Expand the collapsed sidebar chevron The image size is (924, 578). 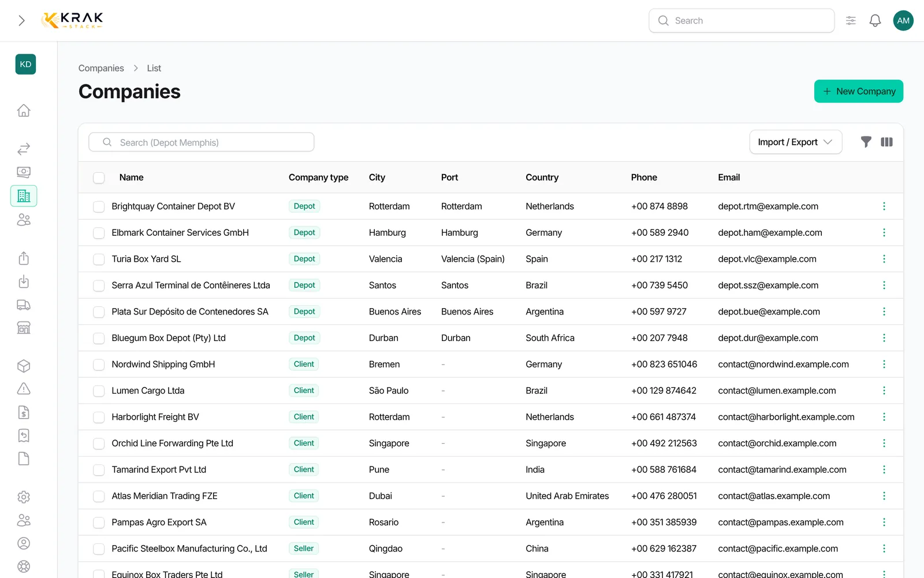tap(21, 21)
